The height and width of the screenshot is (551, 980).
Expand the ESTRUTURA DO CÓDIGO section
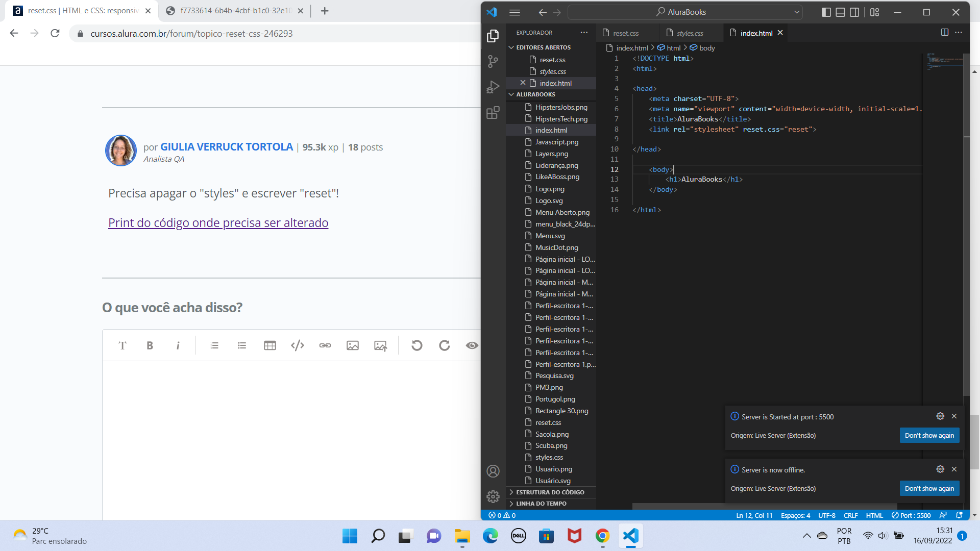pos(551,492)
